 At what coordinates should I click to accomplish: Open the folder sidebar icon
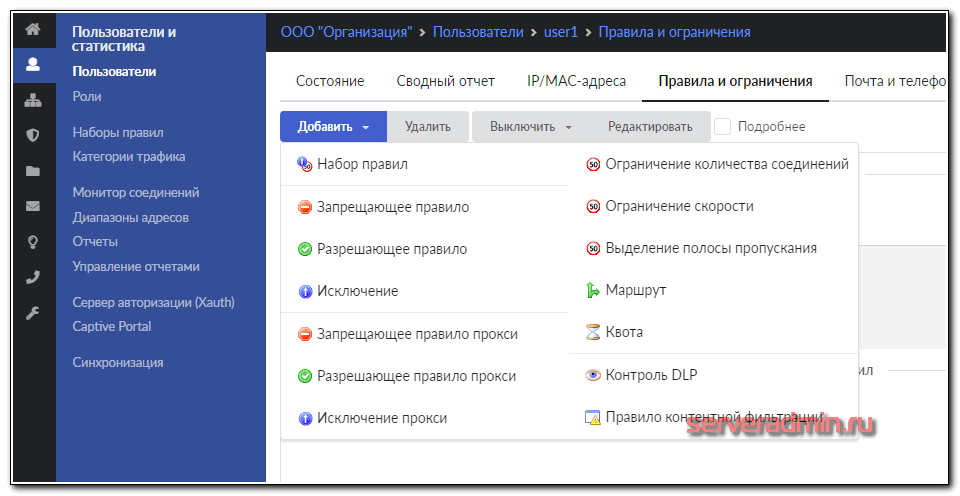(33, 171)
